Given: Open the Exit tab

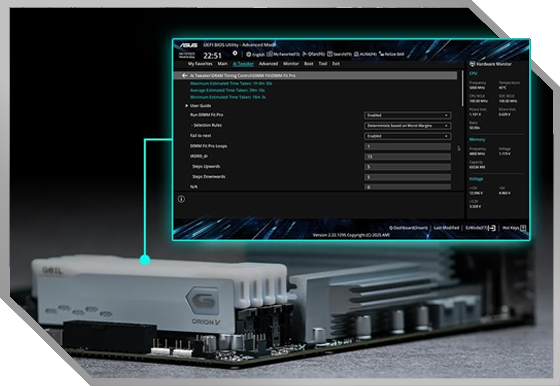Looking at the screenshot, I should click(336, 64).
